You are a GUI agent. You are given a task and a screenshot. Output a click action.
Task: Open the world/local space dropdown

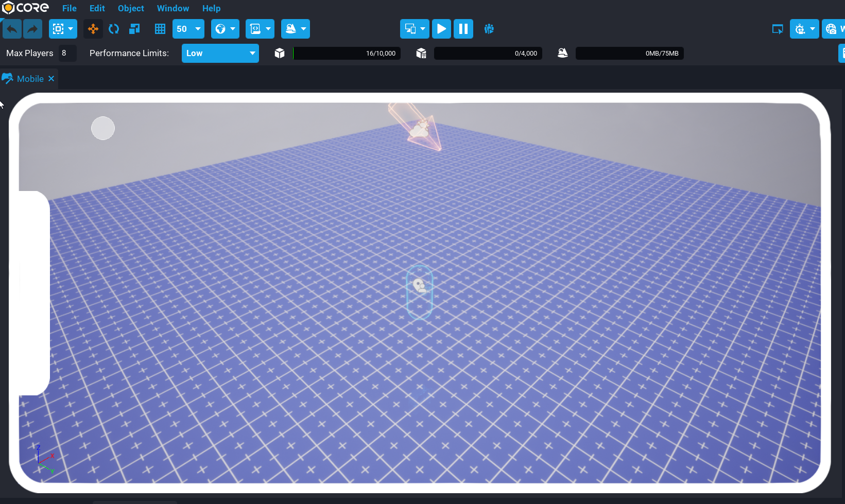click(225, 29)
